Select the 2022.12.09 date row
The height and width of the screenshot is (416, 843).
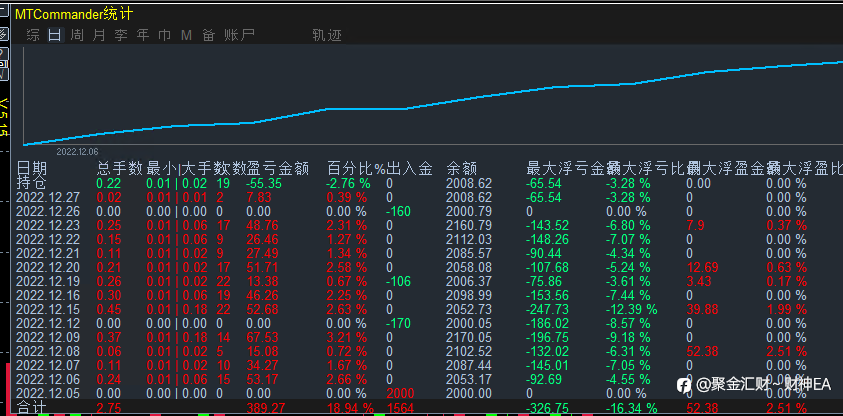point(48,337)
